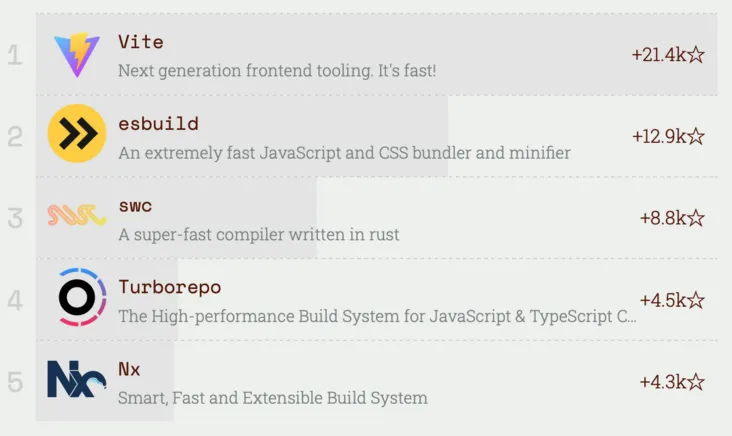Screen dimensions: 732x436
Task: Click esbuild's +12.9k star count
Action: 668,135
